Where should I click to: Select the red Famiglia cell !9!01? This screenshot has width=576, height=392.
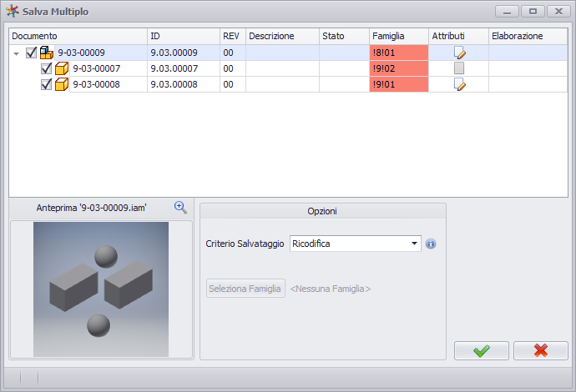tap(398, 84)
